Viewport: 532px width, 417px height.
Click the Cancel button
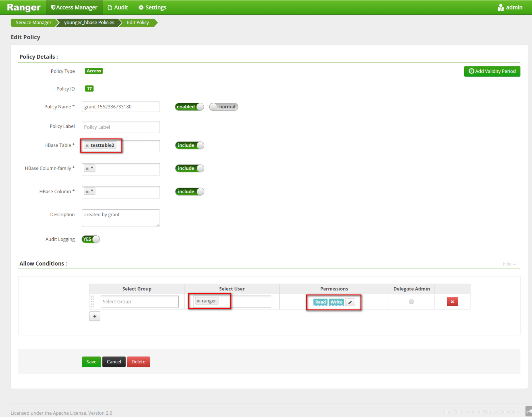coord(114,362)
